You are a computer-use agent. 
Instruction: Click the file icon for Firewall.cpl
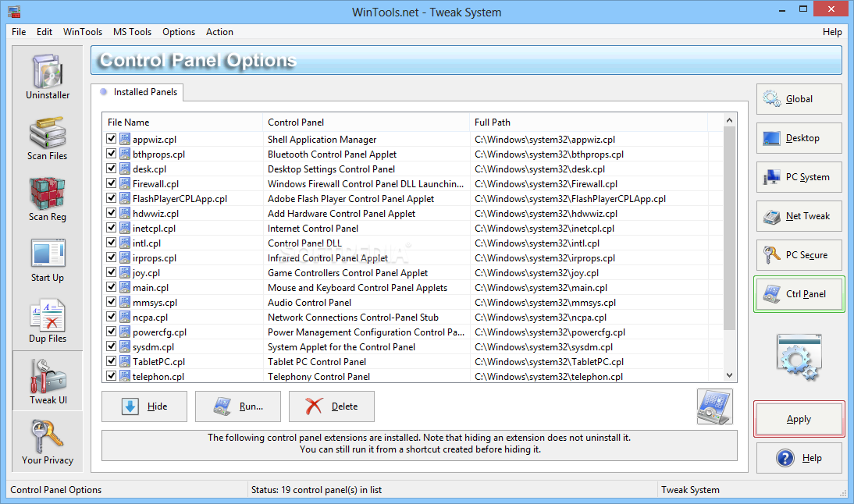click(125, 184)
